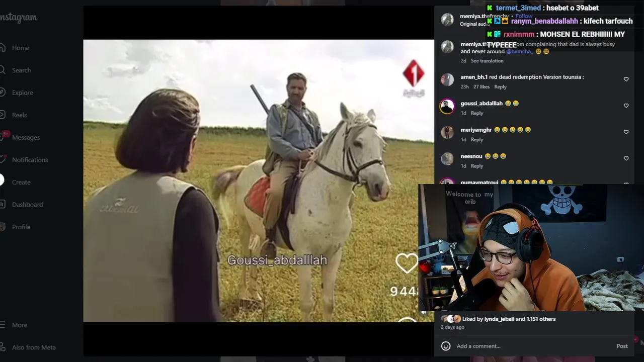Screen dimensions: 644x362
Task: Pause the playing reel video
Action: (258, 181)
